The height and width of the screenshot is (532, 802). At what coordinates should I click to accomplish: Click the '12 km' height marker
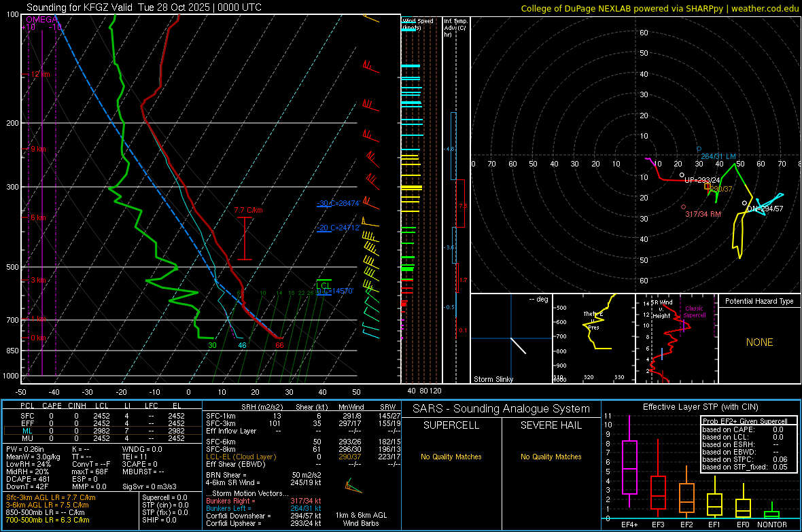(x=40, y=74)
